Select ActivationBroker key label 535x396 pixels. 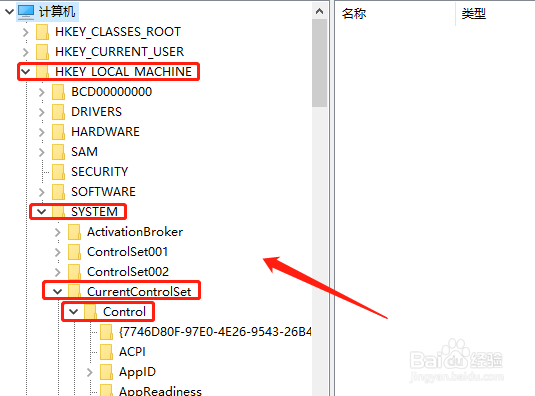[135, 232]
